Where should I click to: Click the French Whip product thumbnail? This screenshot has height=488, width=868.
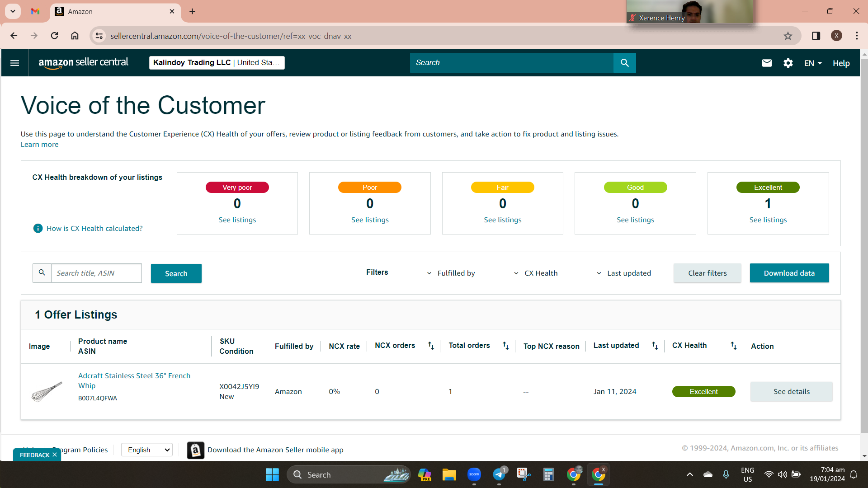point(47,392)
